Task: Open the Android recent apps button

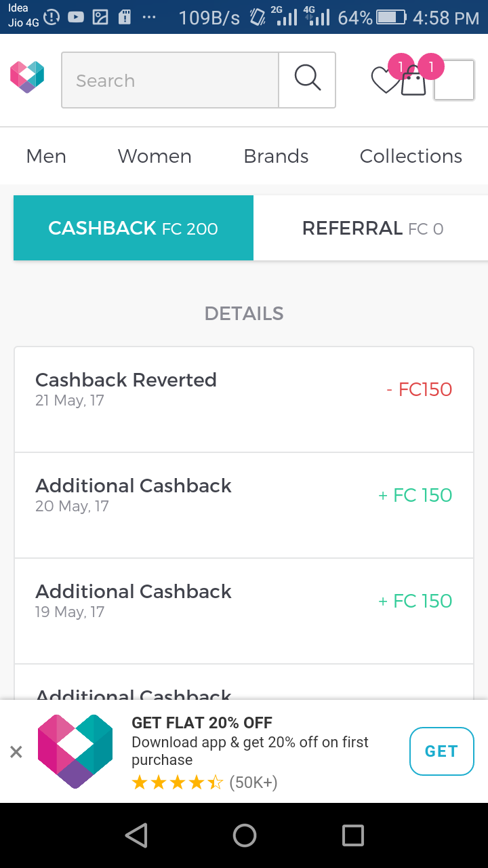Action: tap(352, 835)
